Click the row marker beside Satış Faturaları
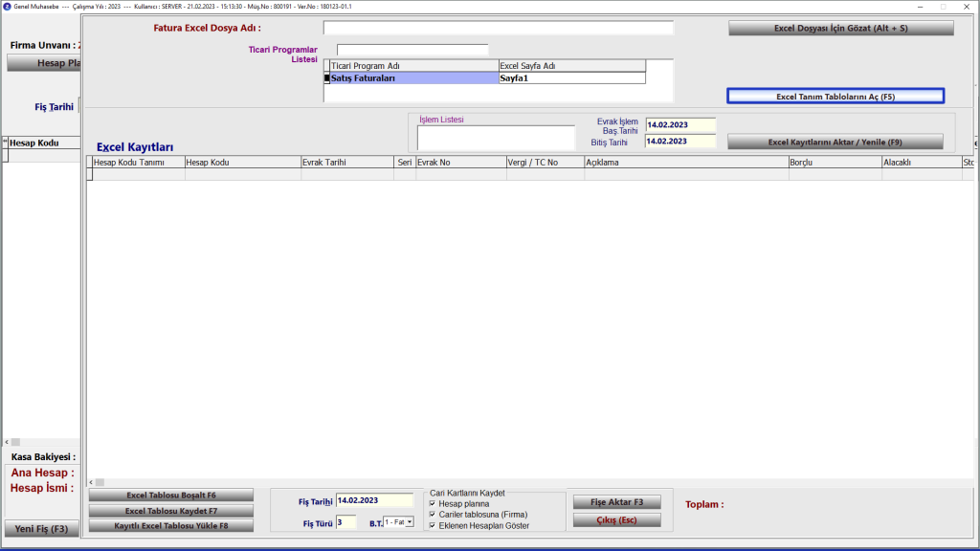980x551 pixels. coord(327,78)
